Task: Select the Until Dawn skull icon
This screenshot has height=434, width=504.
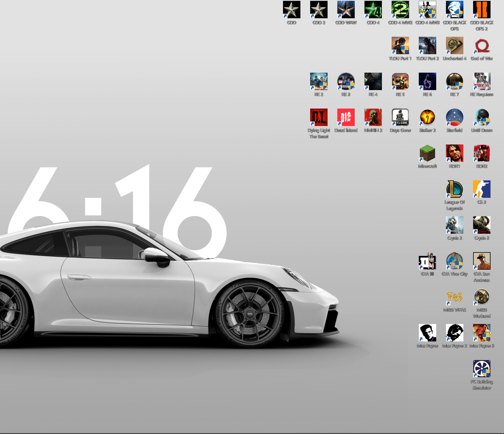Action: (482, 117)
